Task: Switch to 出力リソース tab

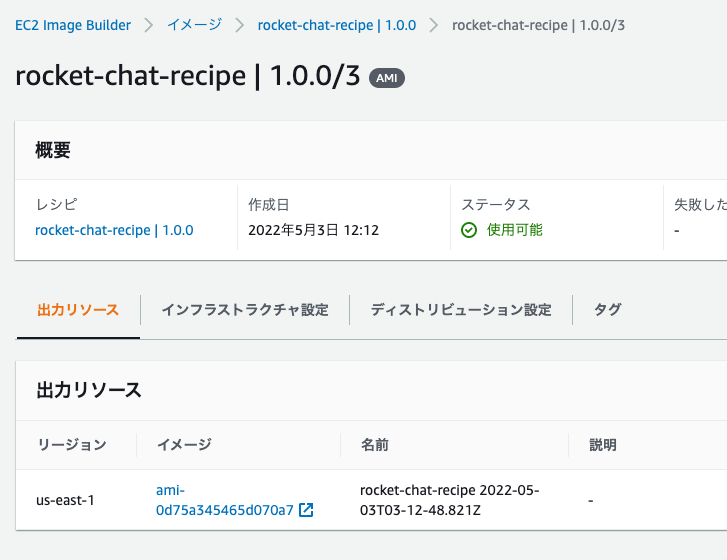Action: (78, 310)
